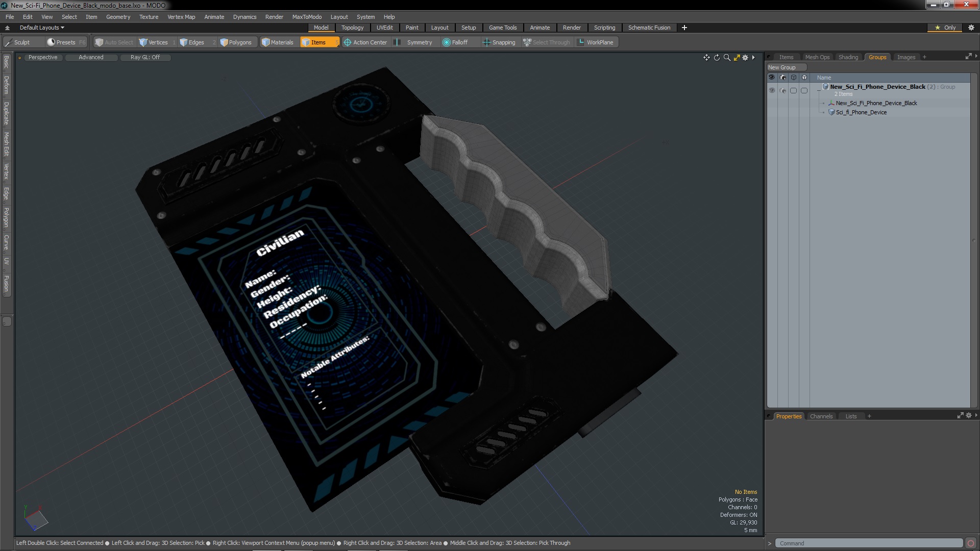Toggle visibility eye of New_Sci_Fi_Phone_Device_Black group

tap(772, 90)
